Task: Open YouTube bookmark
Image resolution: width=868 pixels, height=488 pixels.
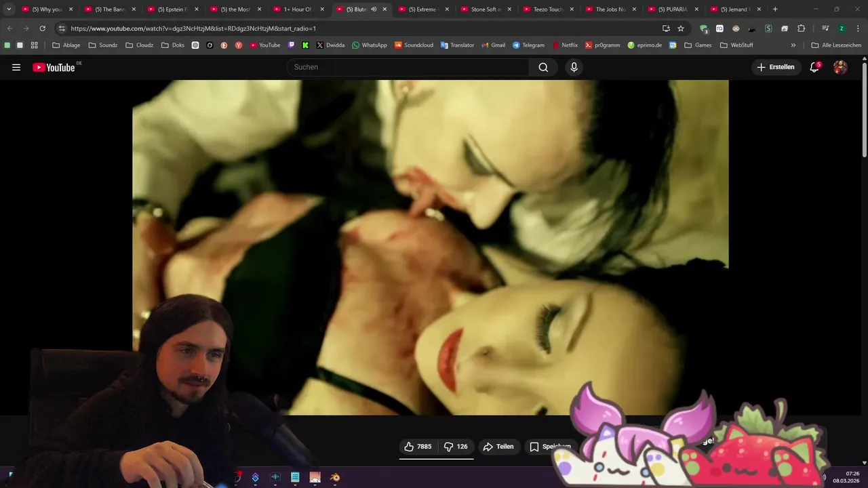Action: pyautogui.click(x=264, y=45)
